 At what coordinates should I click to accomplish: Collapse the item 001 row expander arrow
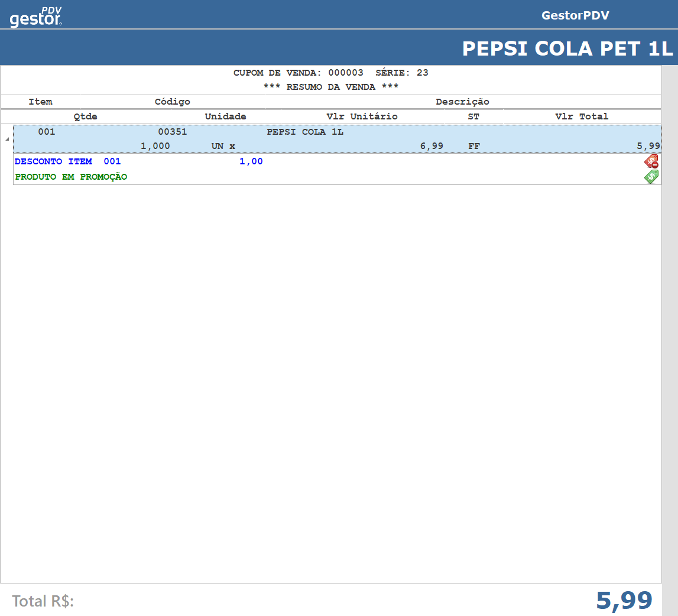pyautogui.click(x=7, y=140)
